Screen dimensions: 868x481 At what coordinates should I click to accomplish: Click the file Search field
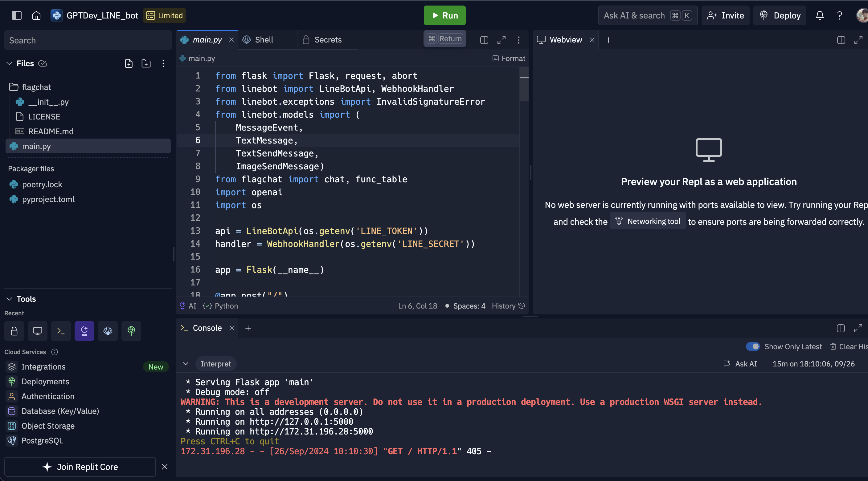tap(88, 40)
